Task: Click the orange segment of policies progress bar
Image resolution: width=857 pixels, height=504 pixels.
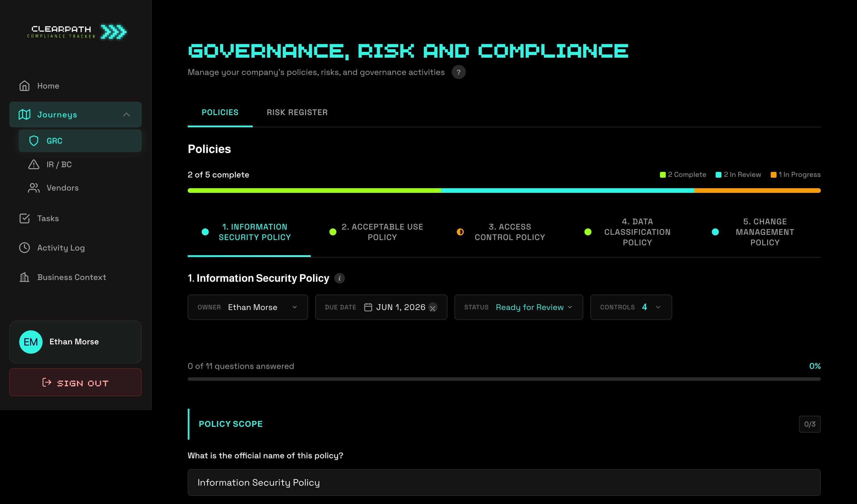Action: click(x=757, y=191)
